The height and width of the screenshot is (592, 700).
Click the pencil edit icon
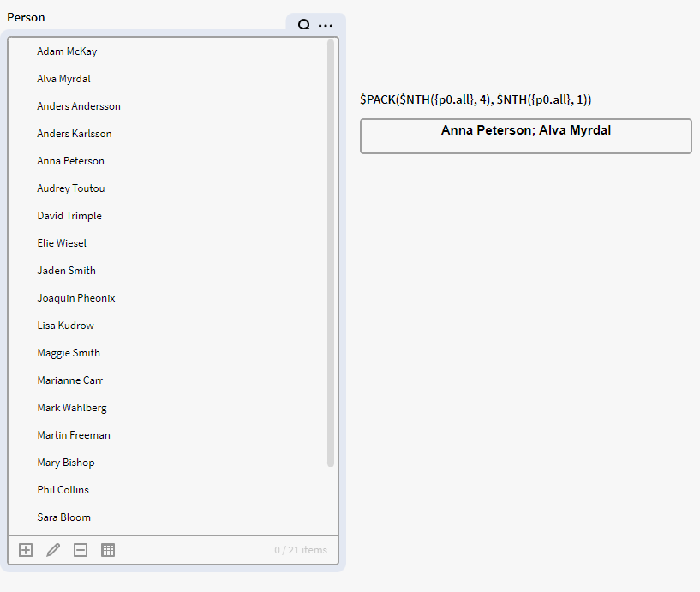(53, 550)
